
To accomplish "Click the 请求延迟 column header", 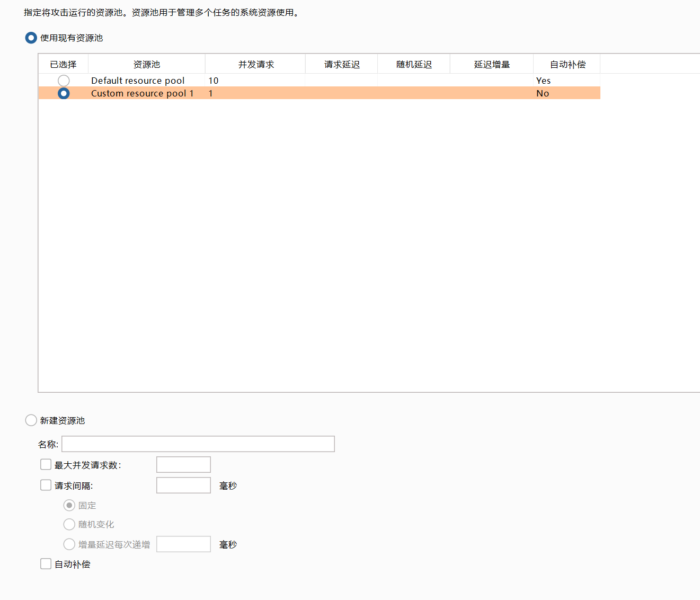I will 342,64.
